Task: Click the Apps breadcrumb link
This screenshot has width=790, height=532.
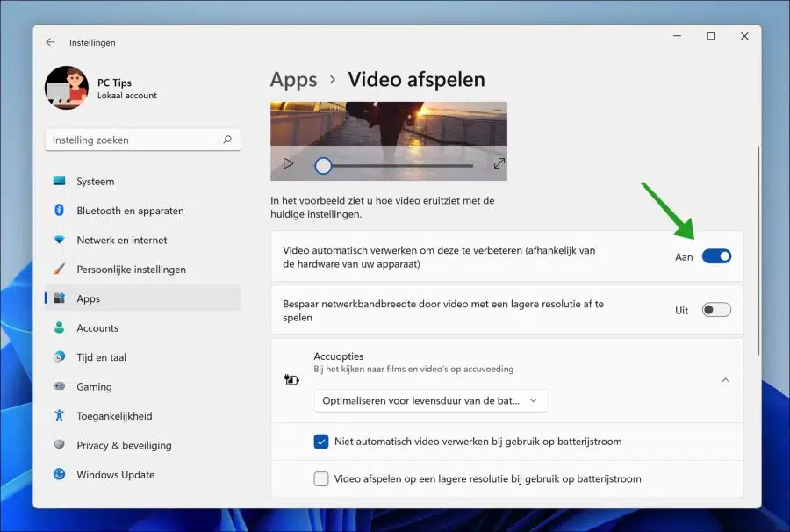Action: [293, 80]
